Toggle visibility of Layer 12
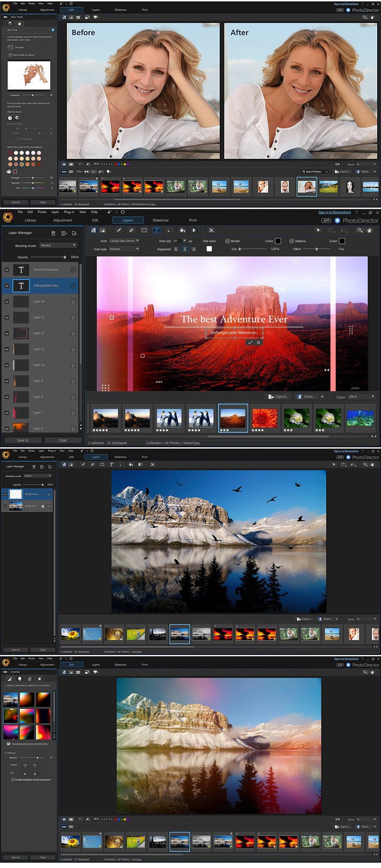The height and width of the screenshot is (868, 381). point(7,333)
